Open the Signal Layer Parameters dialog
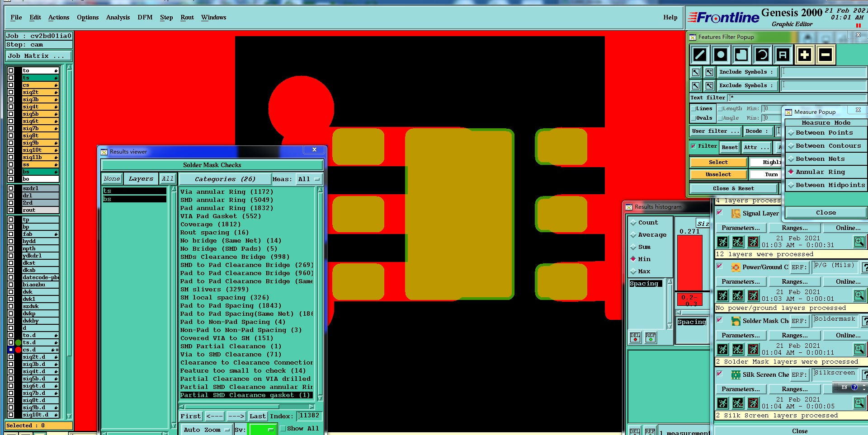The height and width of the screenshot is (435, 868). coord(741,228)
